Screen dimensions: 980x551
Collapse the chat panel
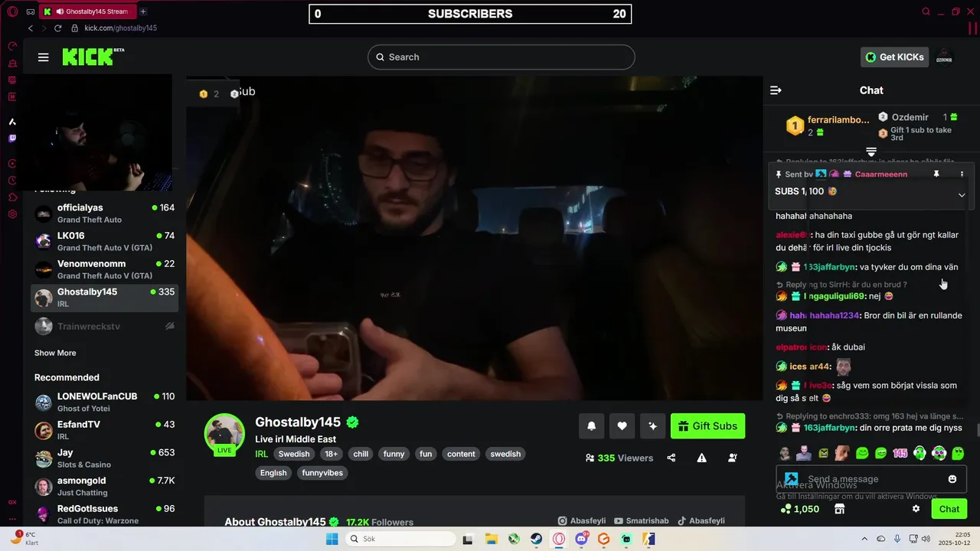(x=776, y=90)
